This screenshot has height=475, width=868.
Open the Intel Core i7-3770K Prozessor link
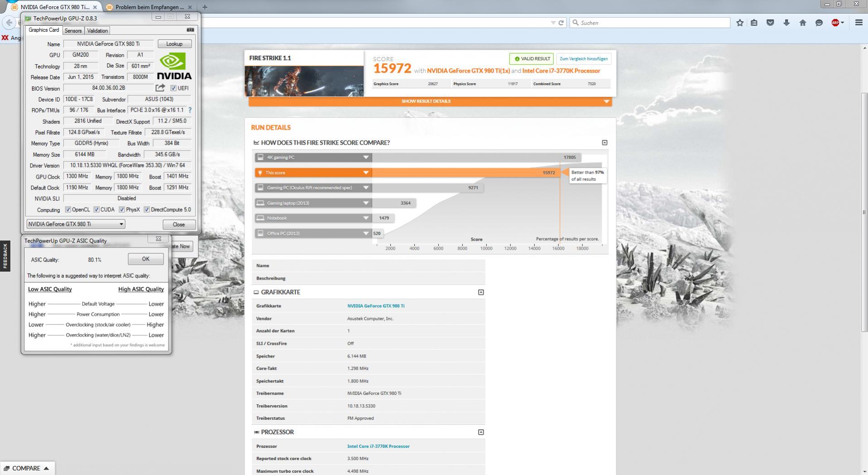click(379, 446)
